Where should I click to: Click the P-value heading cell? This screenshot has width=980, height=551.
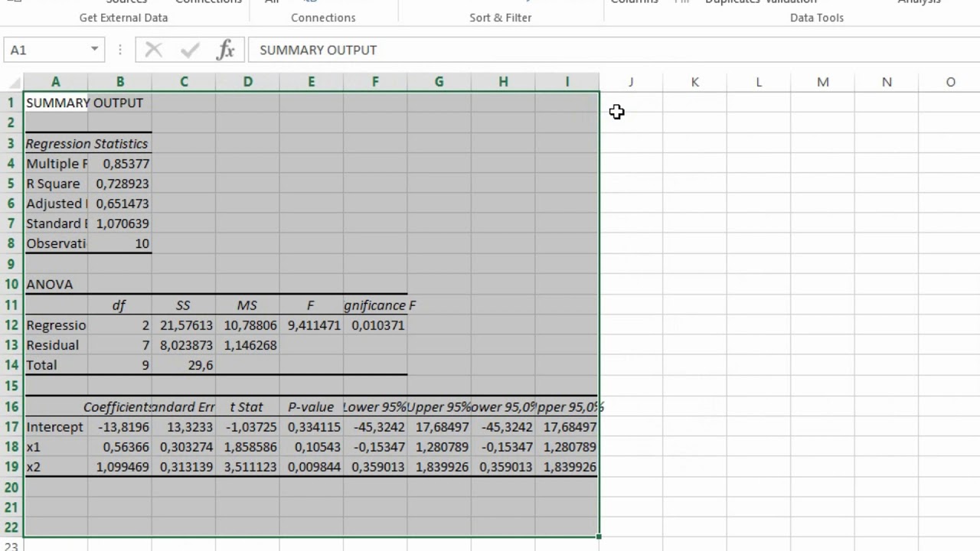pos(311,407)
